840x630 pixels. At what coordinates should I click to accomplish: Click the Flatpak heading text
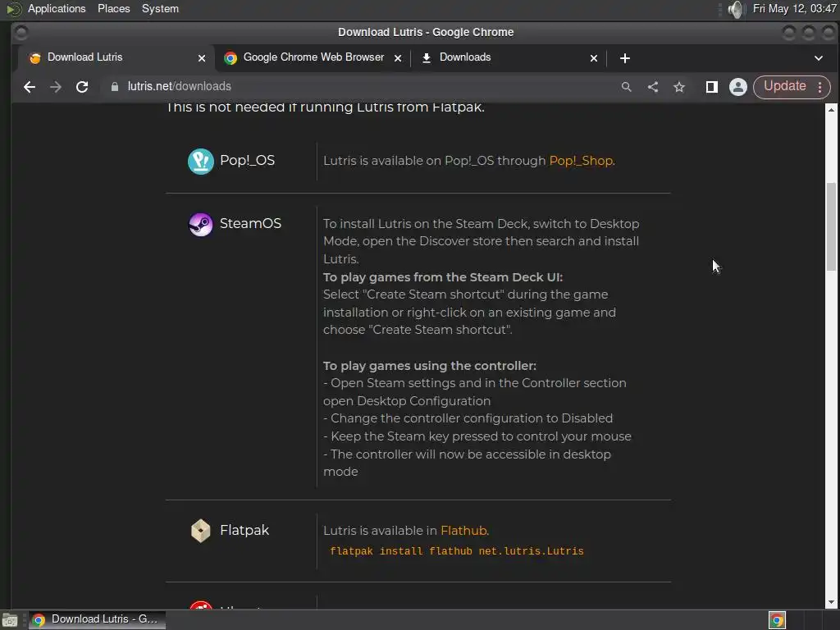(x=244, y=530)
